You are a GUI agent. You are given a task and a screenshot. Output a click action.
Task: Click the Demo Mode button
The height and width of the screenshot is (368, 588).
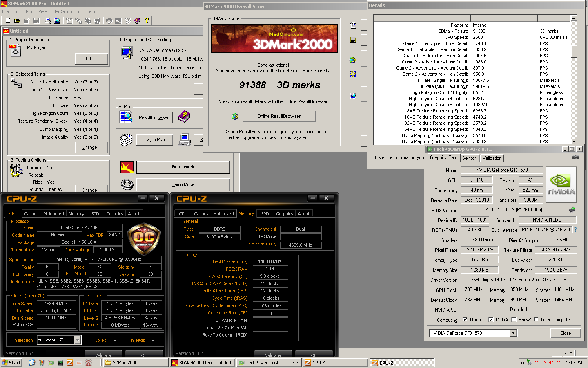[183, 185]
